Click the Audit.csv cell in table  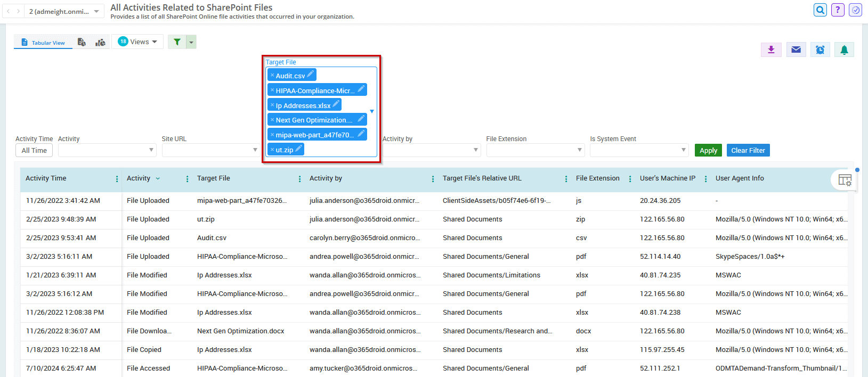pos(212,238)
